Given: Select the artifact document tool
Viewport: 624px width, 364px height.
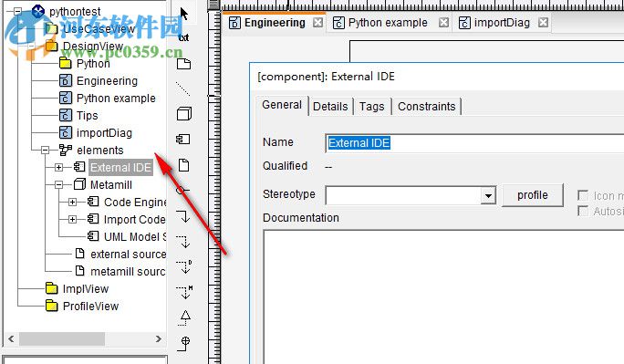Looking at the screenshot, I should 183,165.
